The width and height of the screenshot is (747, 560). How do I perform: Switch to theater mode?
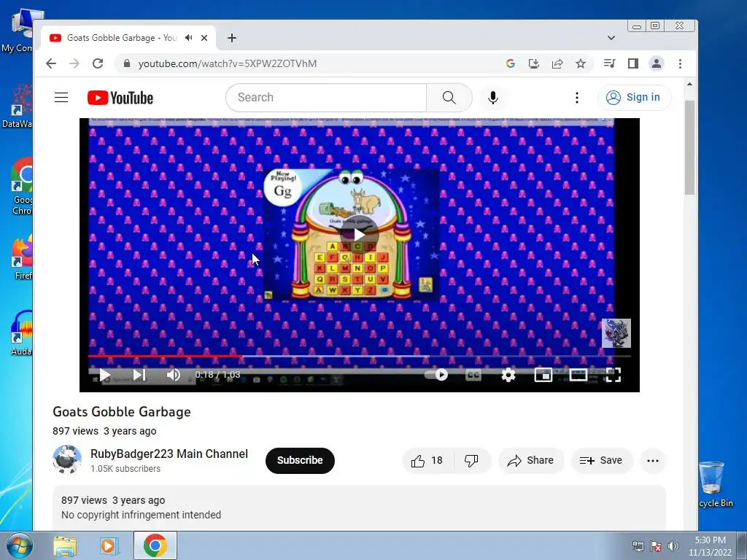(x=578, y=376)
